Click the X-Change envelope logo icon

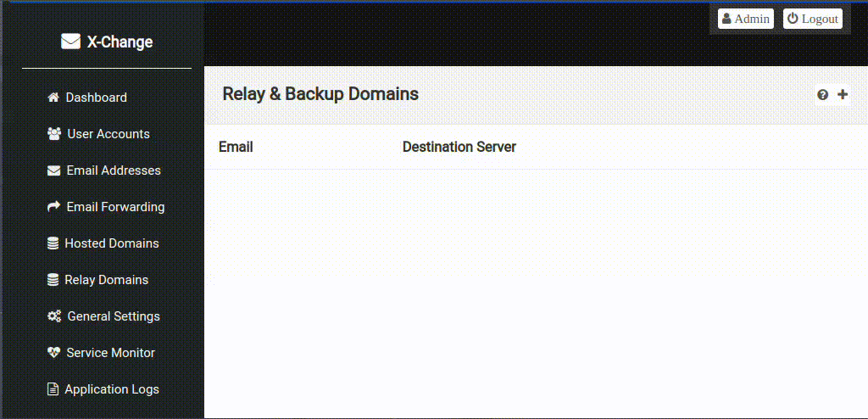(70, 42)
